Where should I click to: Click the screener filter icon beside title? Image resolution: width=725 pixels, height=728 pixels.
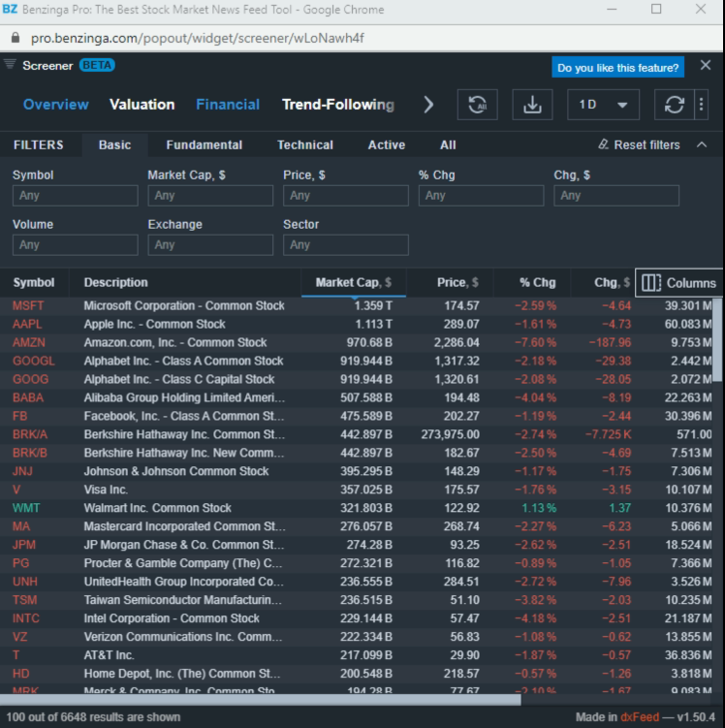point(10,65)
